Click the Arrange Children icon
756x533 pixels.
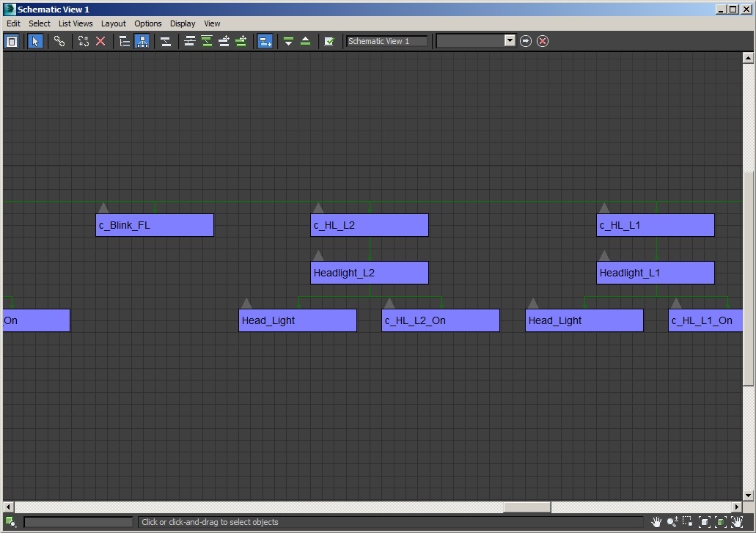pyautogui.click(x=189, y=41)
